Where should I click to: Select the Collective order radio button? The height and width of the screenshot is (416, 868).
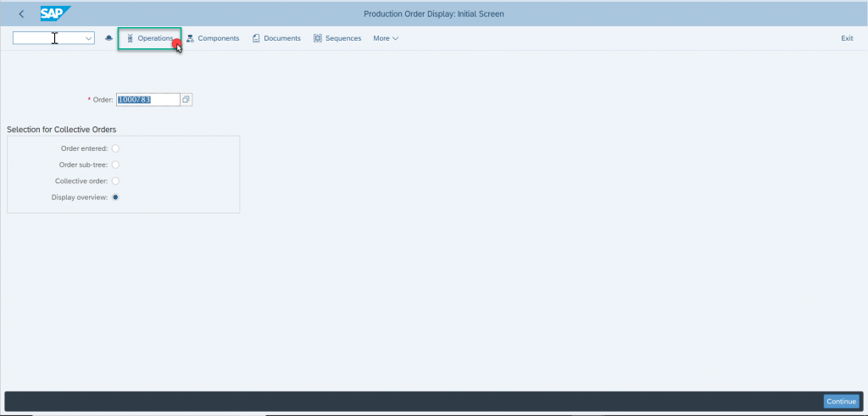pyautogui.click(x=115, y=181)
